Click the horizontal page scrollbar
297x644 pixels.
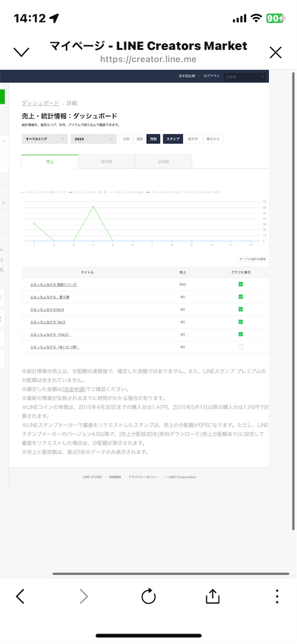(x=171, y=574)
